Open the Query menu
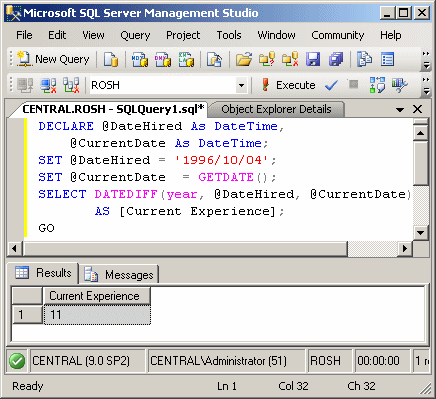The height and width of the screenshot is (399, 436). [135, 35]
